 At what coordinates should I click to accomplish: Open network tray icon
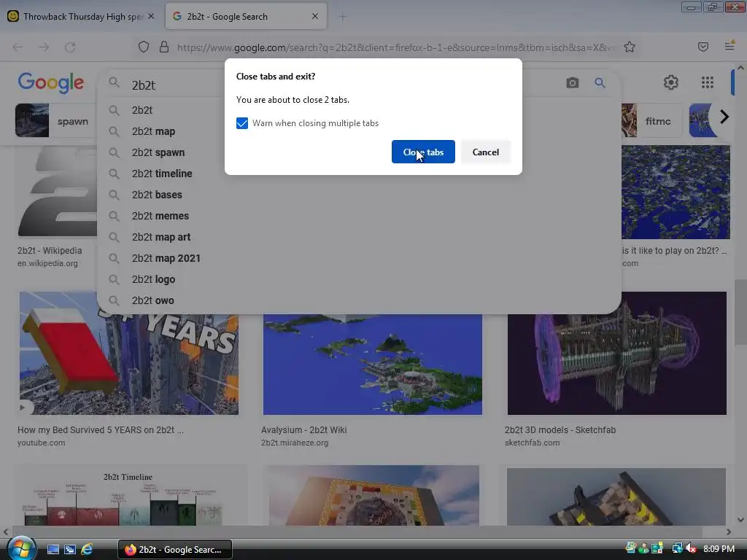pyautogui.click(x=677, y=548)
